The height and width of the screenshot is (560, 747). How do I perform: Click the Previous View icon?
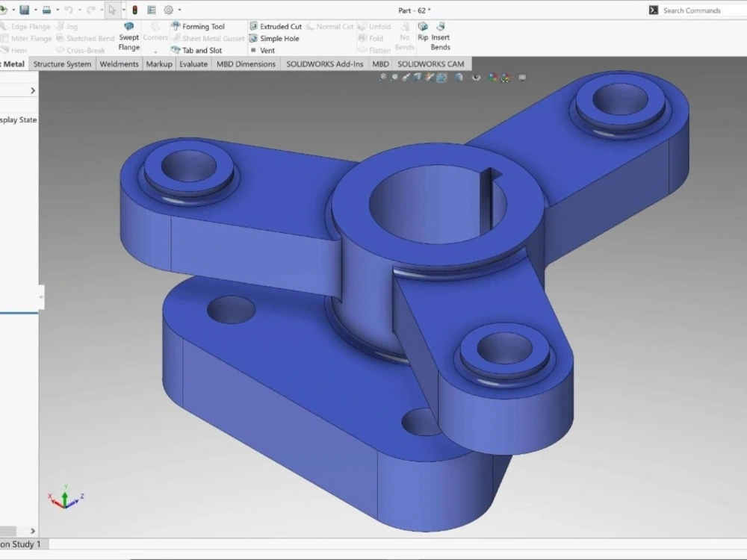406,77
